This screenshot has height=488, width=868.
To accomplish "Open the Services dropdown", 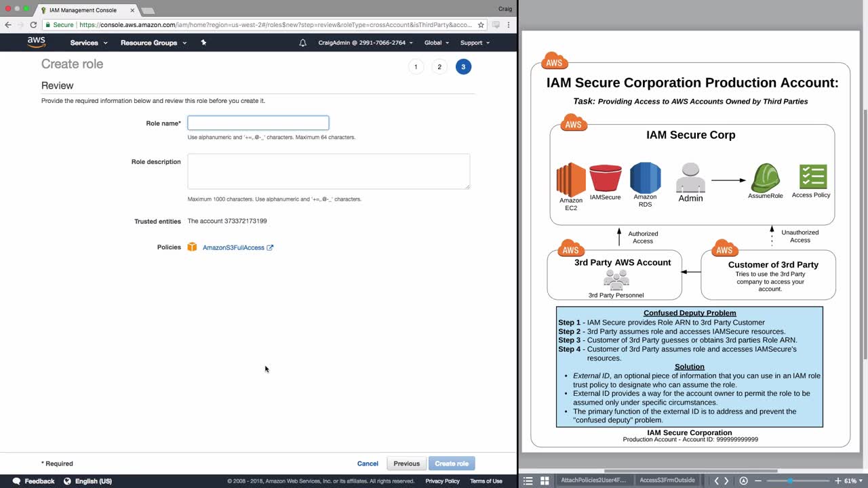I will pyautogui.click(x=89, y=43).
